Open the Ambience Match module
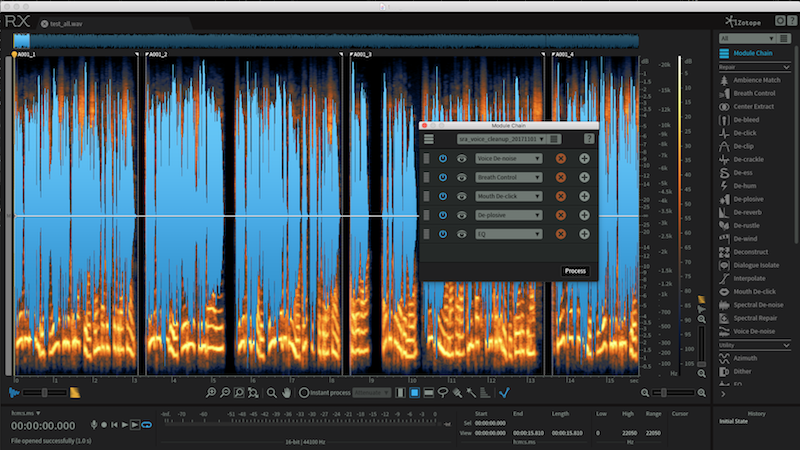Viewport: 800px width, 450px height. point(750,80)
